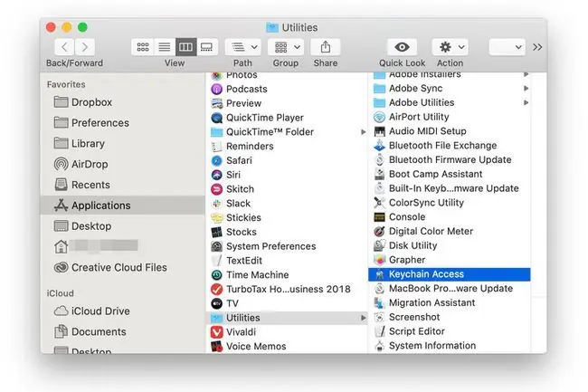
Task: Switch to gallery view
Action: click(x=207, y=47)
